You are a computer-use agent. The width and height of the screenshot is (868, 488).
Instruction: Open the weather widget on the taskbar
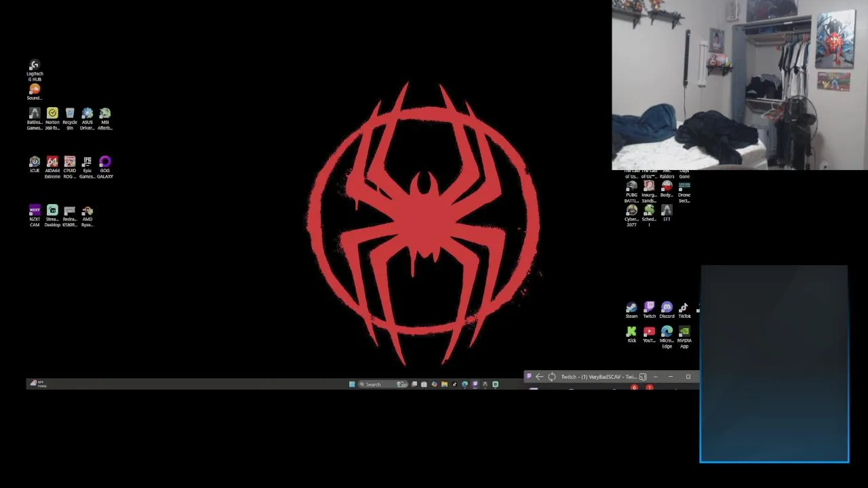37,384
